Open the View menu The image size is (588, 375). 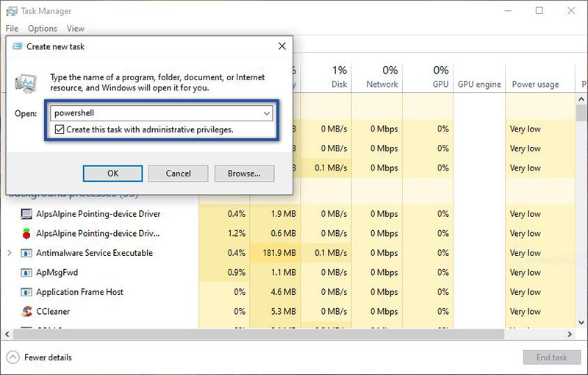click(75, 29)
